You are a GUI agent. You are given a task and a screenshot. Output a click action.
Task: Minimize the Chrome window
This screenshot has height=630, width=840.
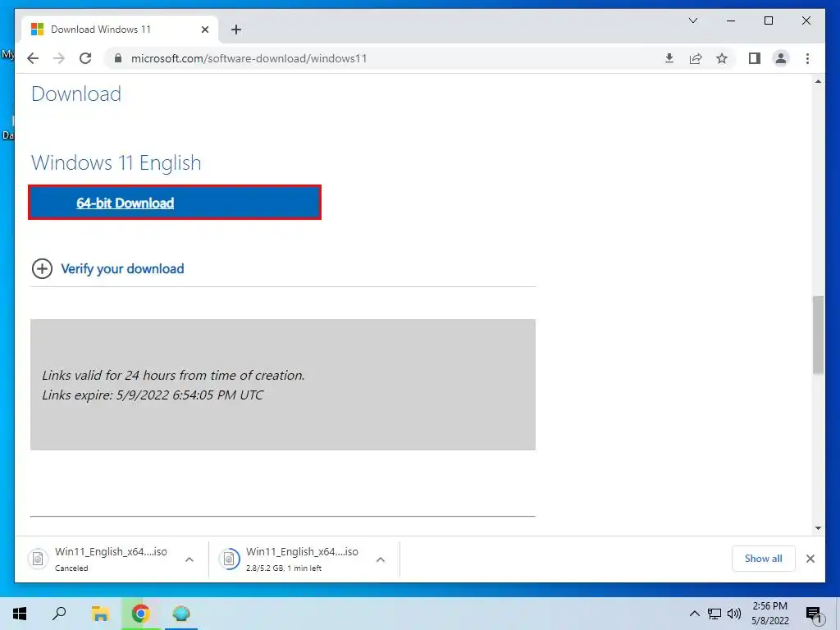click(731, 21)
